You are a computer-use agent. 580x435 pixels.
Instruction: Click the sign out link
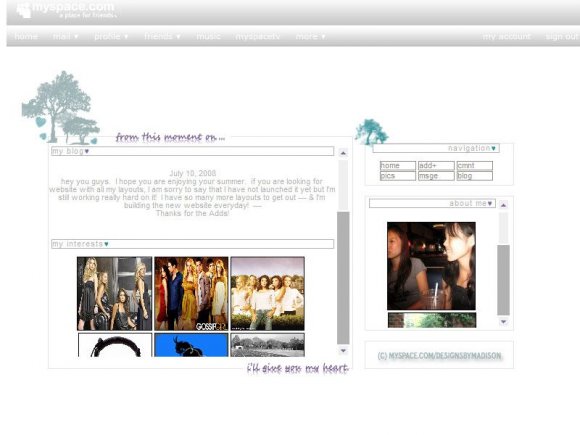tap(562, 36)
